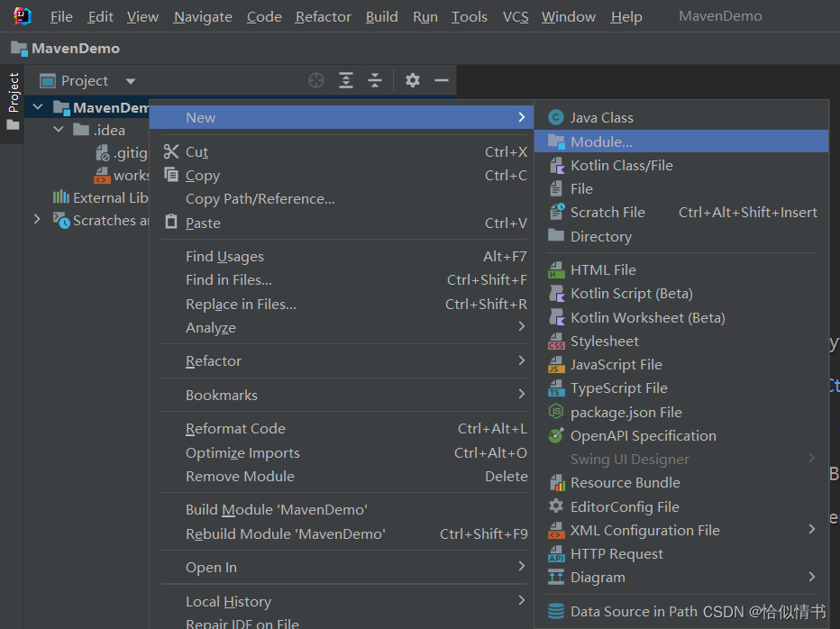The width and height of the screenshot is (840, 629).
Task: Hide the Project tool window with minus icon
Action: tap(441, 80)
